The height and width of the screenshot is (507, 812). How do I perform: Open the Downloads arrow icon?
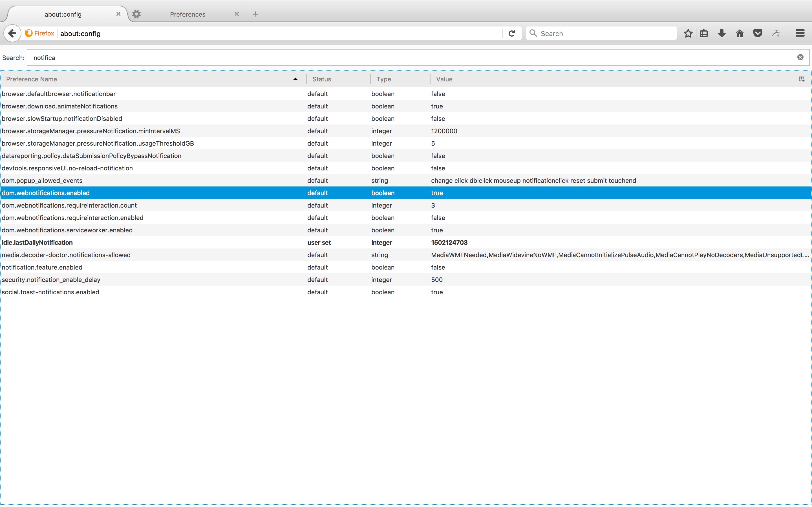722,33
